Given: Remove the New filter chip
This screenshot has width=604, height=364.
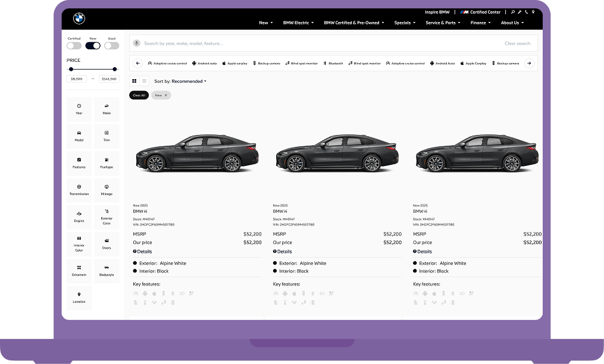Looking at the screenshot, I should (x=166, y=95).
